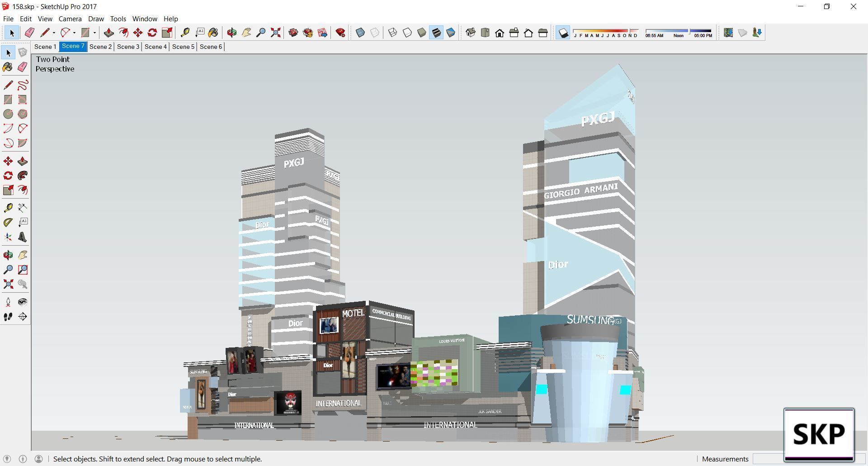Switch to Scene 2 tab
This screenshot has width=868, height=466.
[x=100, y=47]
